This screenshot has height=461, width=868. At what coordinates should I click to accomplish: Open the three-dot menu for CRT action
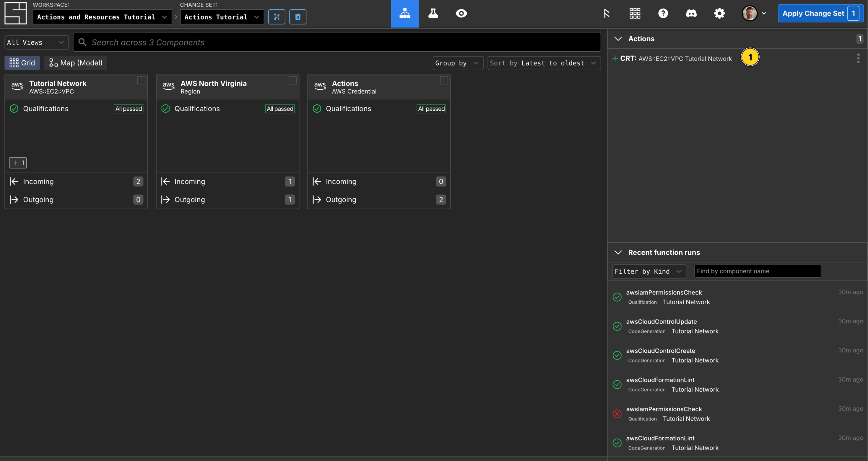pos(858,58)
